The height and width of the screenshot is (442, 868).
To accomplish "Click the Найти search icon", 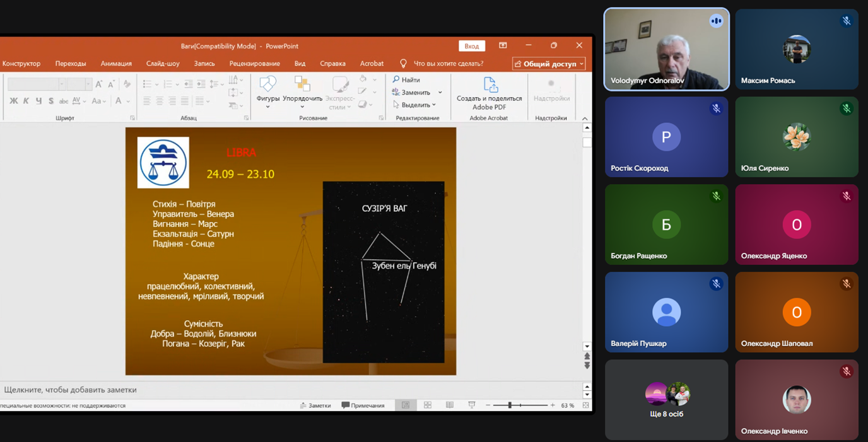I will coord(396,80).
